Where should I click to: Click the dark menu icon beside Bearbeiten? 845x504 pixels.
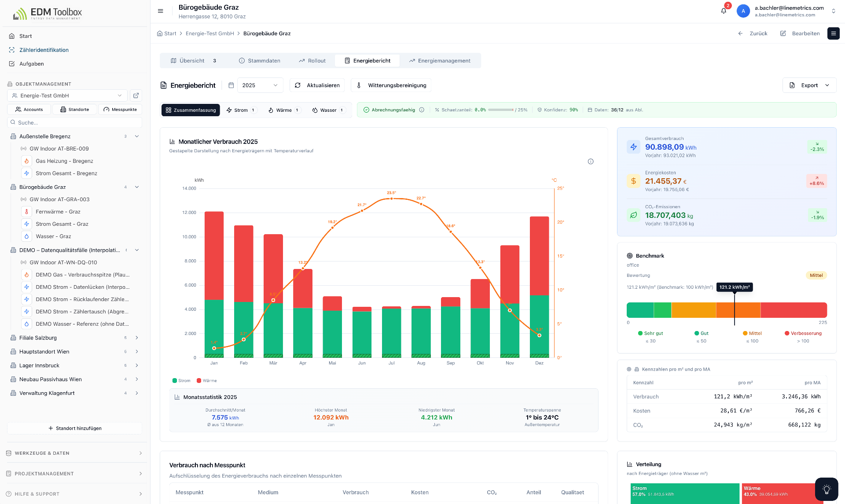coord(833,33)
